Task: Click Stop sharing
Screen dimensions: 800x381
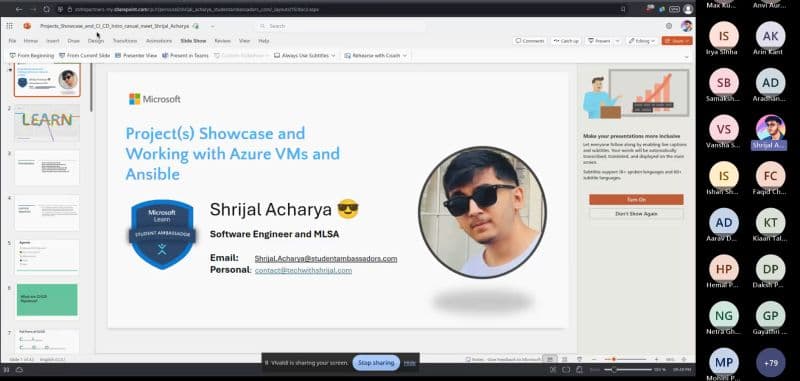Action: pos(376,363)
